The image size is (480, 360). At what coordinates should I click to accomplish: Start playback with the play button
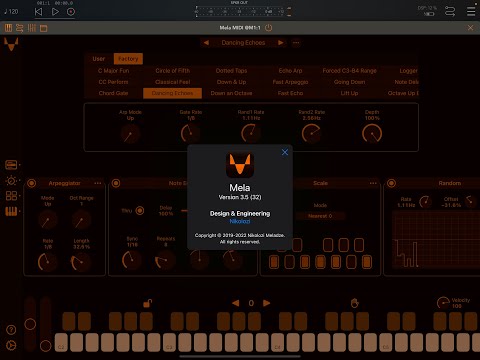click(x=55, y=12)
